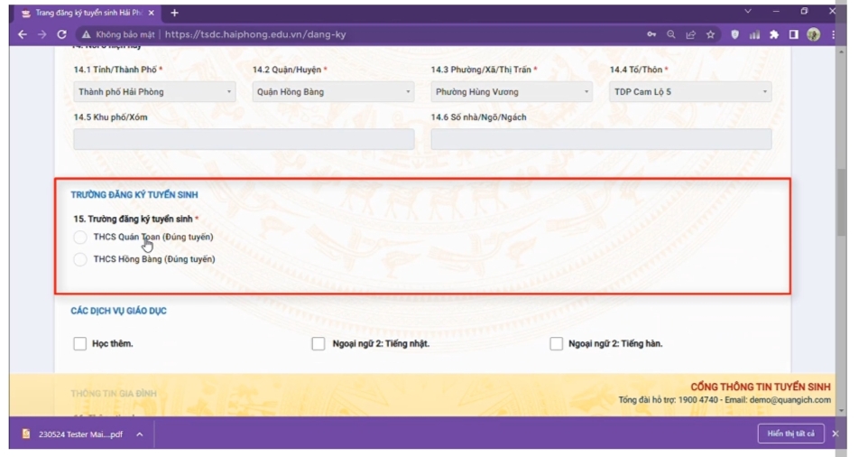The height and width of the screenshot is (457, 868).
Task: Reload the page with the refresh icon
Action: (61, 34)
